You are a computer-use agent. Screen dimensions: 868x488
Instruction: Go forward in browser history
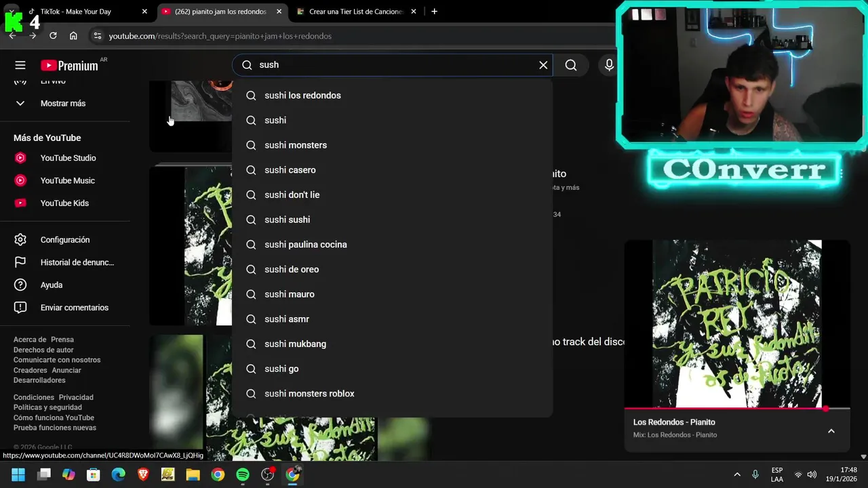pyautogui.click(x=33, y=36)
